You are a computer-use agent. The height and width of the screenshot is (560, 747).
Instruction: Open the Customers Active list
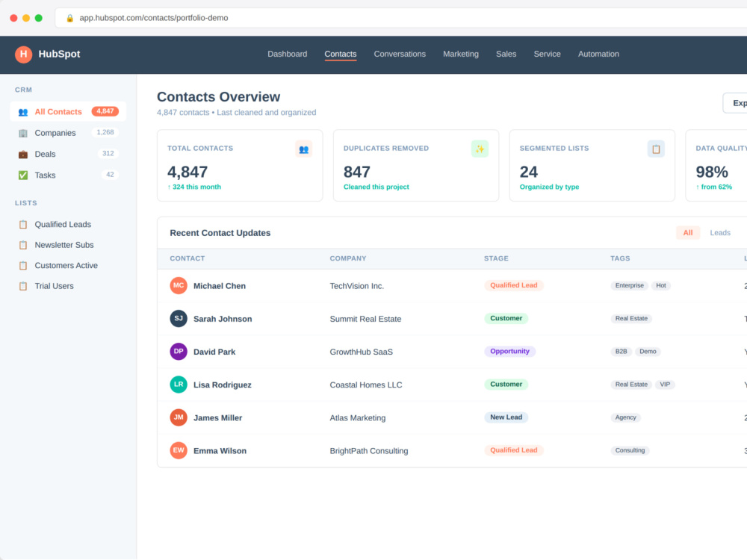point(68,265)
